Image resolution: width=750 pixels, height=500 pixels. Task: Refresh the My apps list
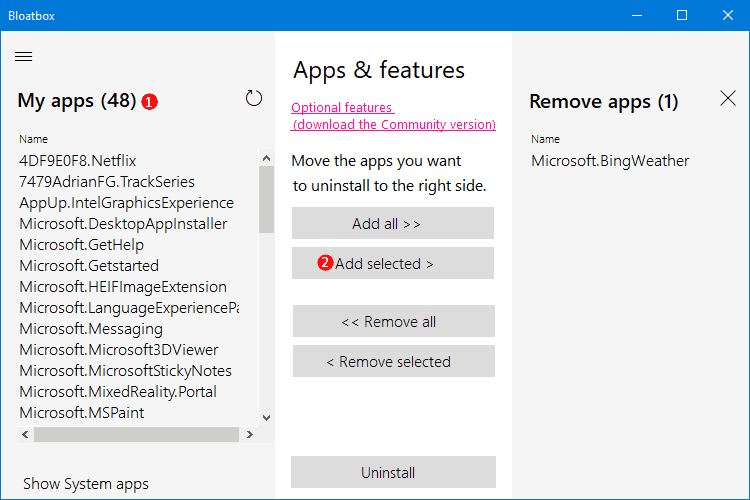point(254,99)
